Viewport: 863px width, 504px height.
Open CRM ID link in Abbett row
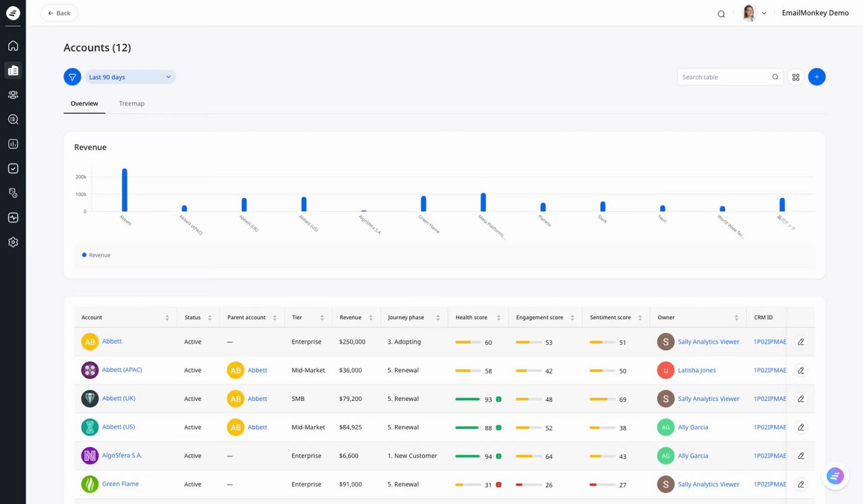click(x=770, y=342)
